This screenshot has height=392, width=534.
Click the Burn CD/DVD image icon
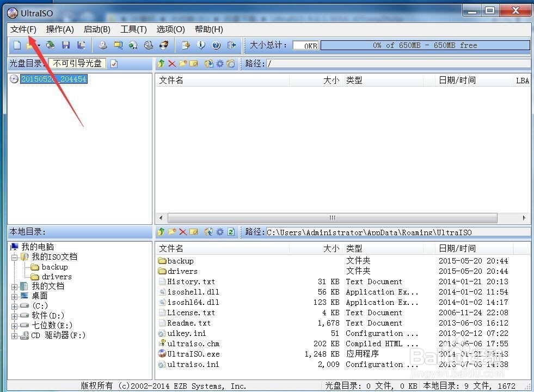[164, 45]
